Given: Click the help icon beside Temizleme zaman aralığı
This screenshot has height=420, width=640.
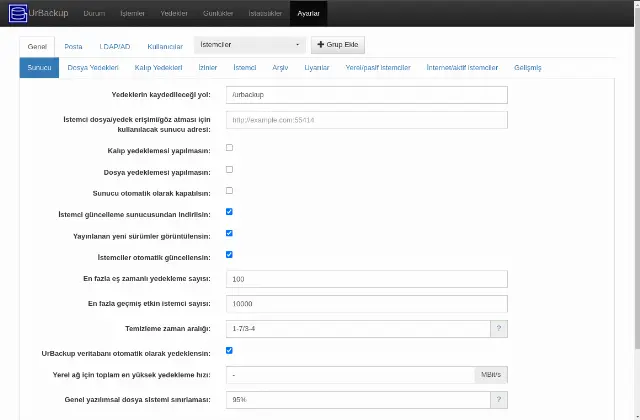Looking at the screenshot, I should [499, 329].
